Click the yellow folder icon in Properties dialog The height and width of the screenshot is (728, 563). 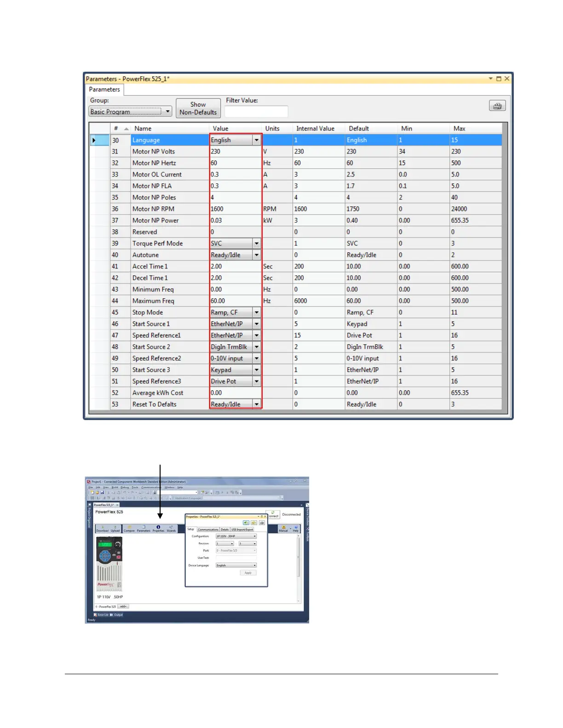[254, 523]
